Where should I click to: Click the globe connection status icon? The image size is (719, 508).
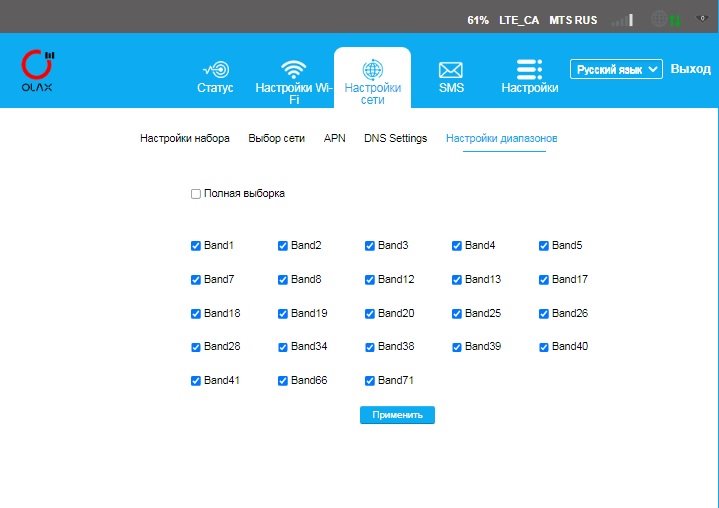coord(659,19)
